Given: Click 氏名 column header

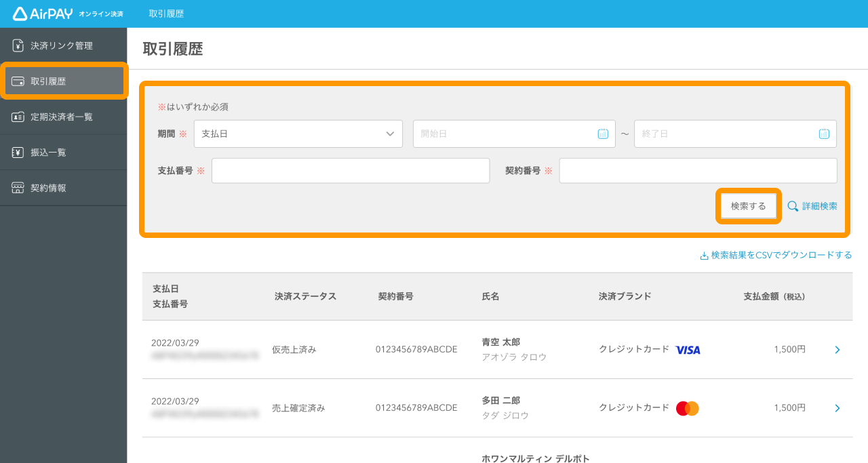Looking at the screenshot, I should (490, 296).
